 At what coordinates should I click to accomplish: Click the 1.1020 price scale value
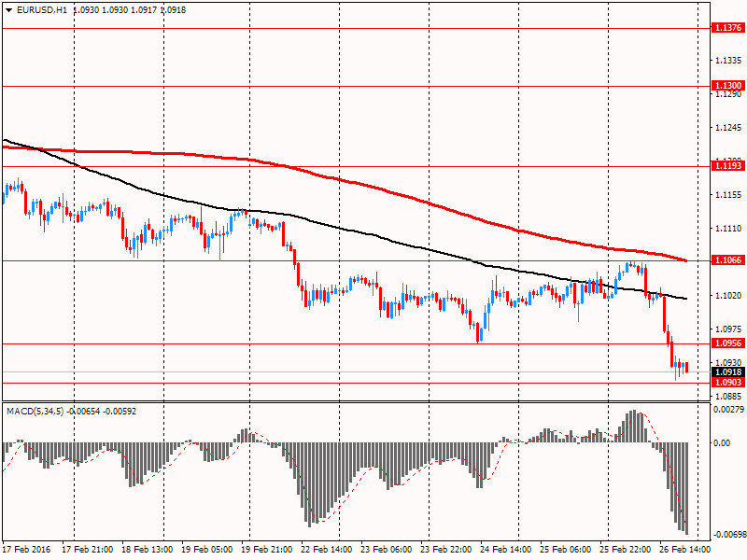(x=728, y=296)
